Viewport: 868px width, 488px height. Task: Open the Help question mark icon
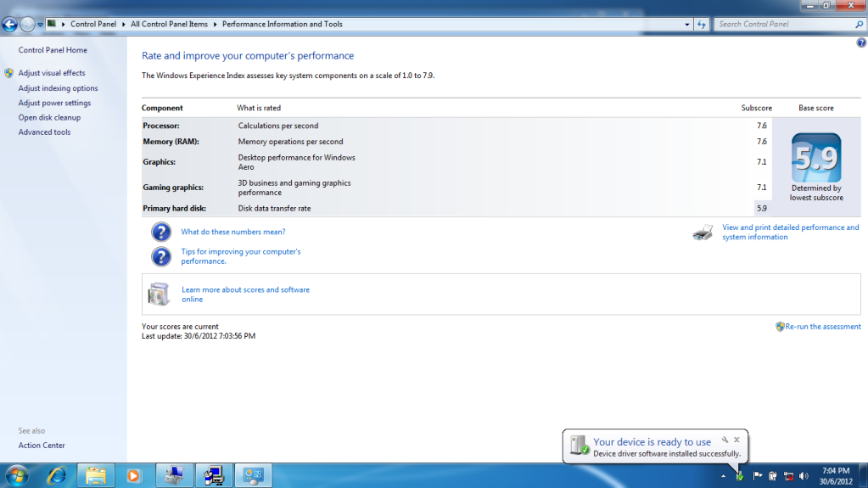(861, 42)
